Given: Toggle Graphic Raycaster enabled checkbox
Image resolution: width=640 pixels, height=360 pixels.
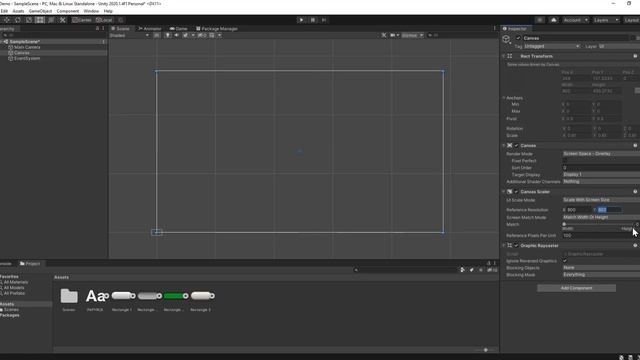Looking at the screenshot, I should pos(517,246).
